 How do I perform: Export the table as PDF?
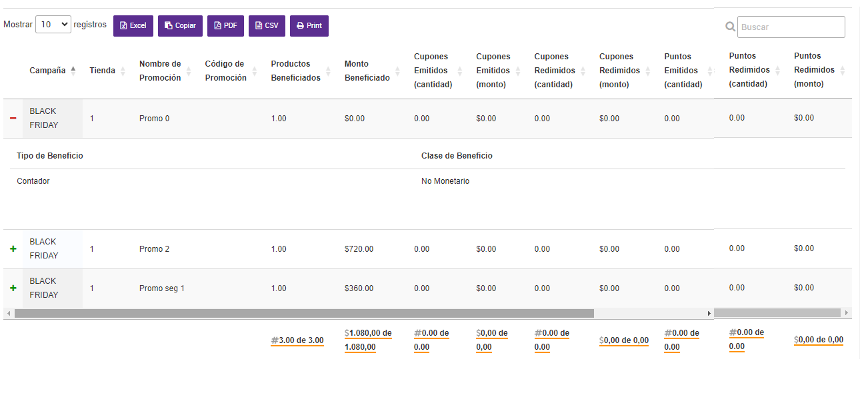point(225,26)
